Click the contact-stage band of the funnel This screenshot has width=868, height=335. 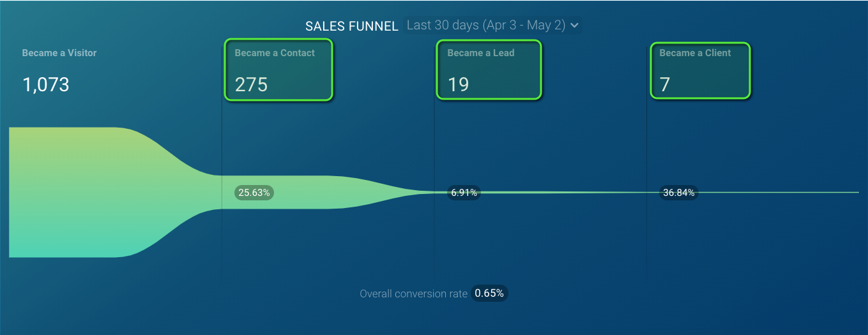[319, 192]
